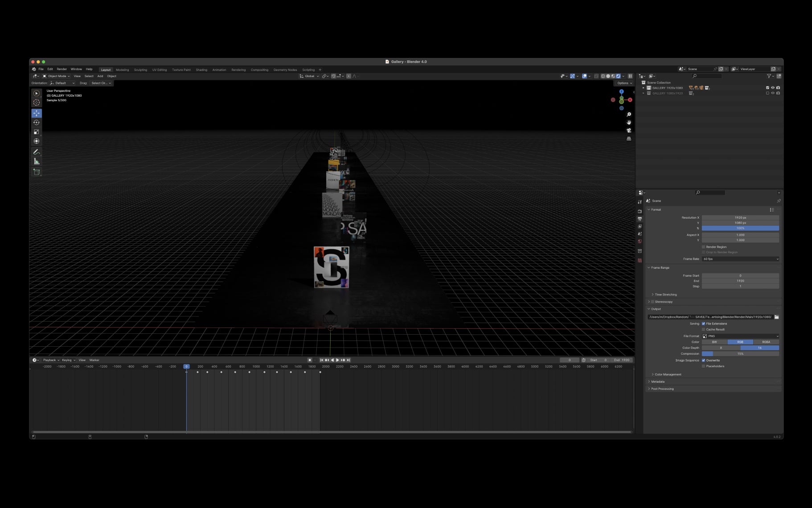This screenshot has height=508, width=812.
Task: Open the File Format PNG dropdown
Action: [x=741, y=336]
